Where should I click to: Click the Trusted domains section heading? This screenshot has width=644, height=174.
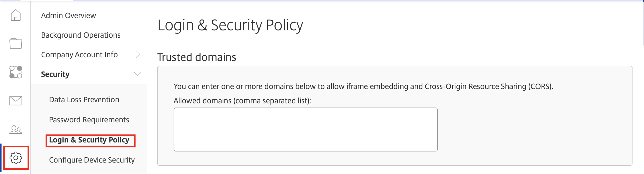click(x=196, y=57)
